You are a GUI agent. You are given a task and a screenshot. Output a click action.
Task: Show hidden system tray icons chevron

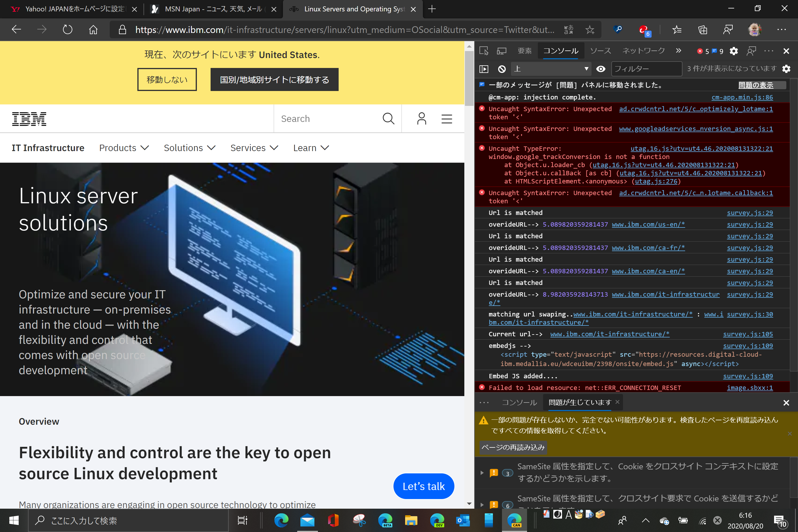coord(645,520)
